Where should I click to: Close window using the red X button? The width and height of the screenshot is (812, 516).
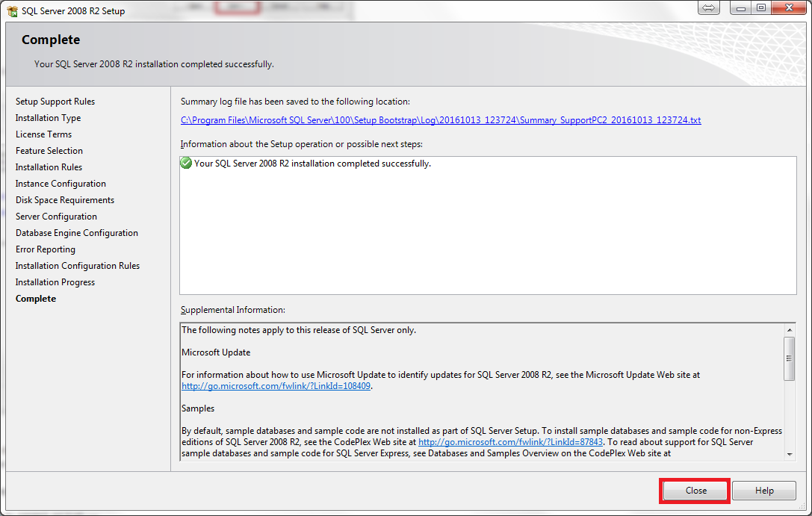click(x=789, y=7)
